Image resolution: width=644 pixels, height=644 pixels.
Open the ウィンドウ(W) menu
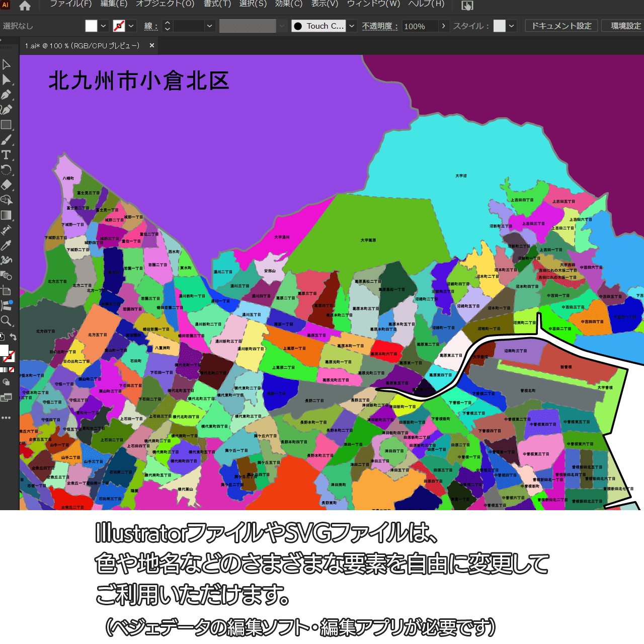373,4
